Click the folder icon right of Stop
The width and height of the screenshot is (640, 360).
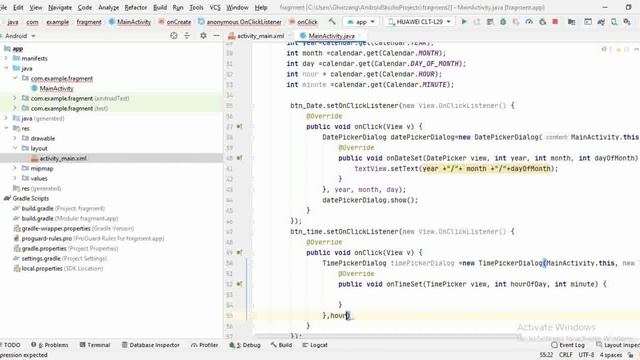[571, 22]
